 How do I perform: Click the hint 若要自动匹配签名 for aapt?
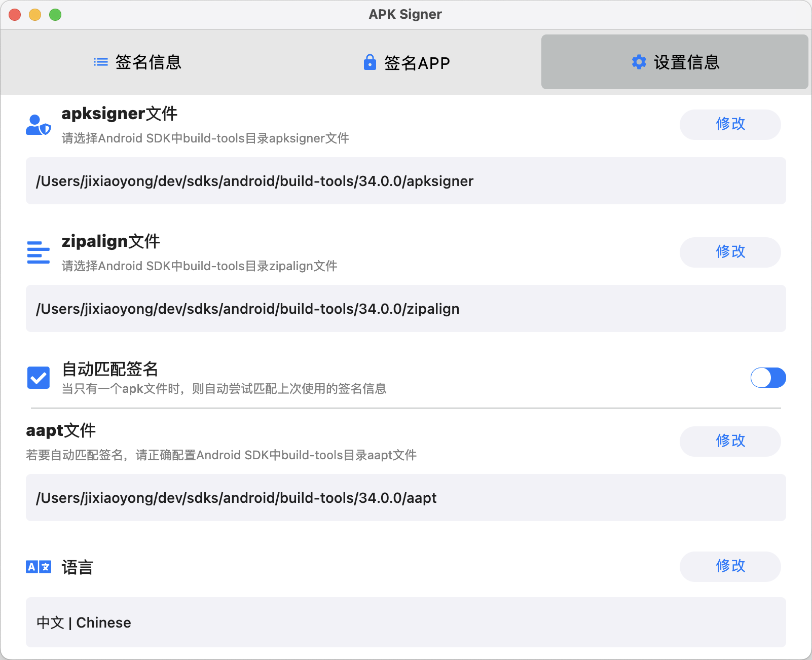click(222, 455)
